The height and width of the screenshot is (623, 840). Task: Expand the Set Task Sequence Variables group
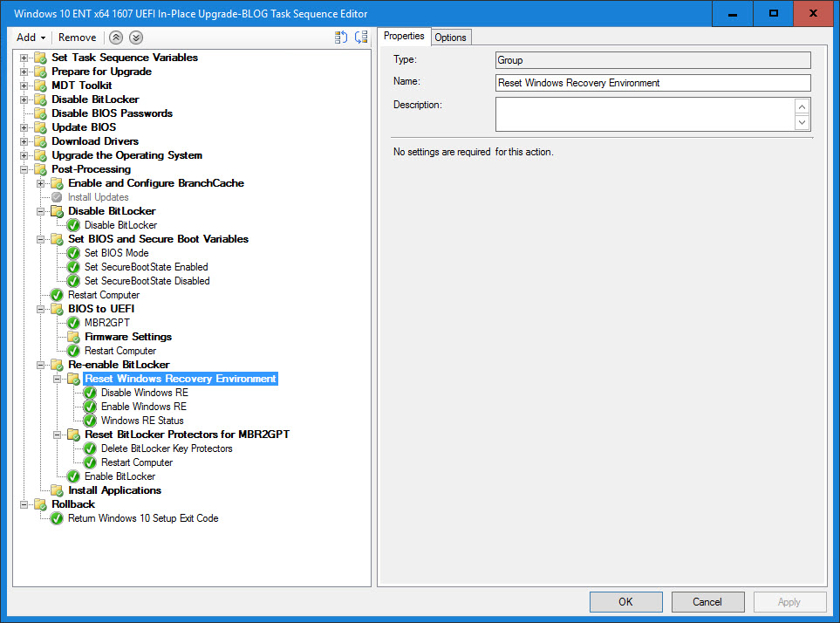pos(24,58)
